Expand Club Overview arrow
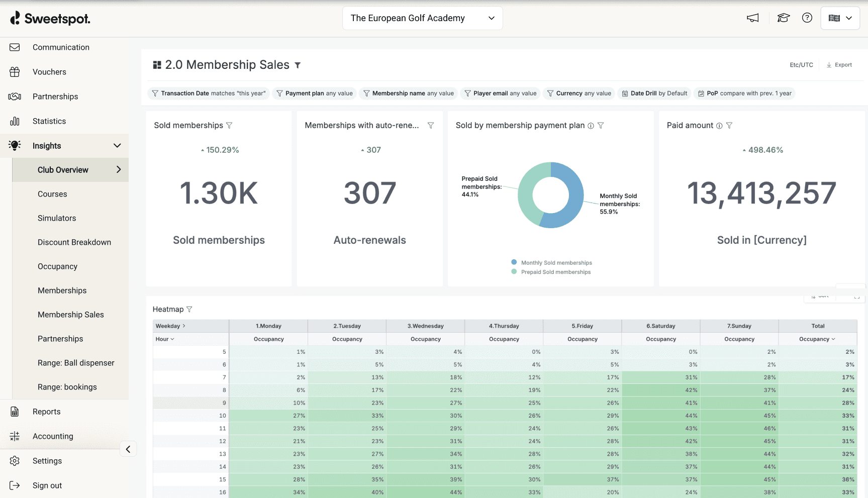This screenshot has width=868, height=498. click(x=119, y=170)
